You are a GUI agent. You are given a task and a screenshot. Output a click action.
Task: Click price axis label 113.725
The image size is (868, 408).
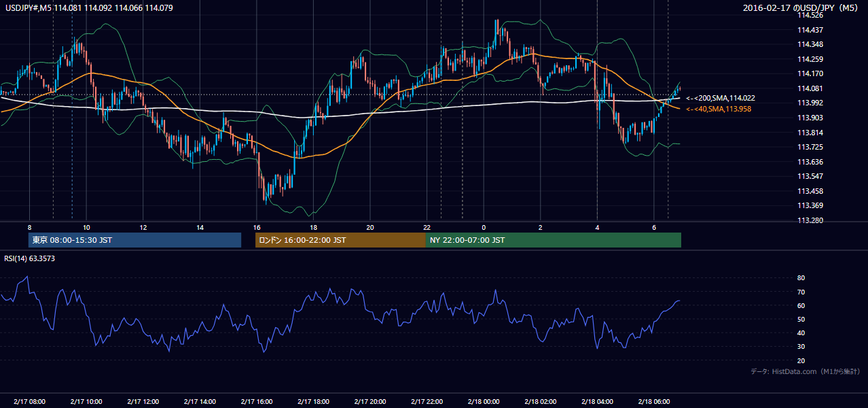click(810, 147)
